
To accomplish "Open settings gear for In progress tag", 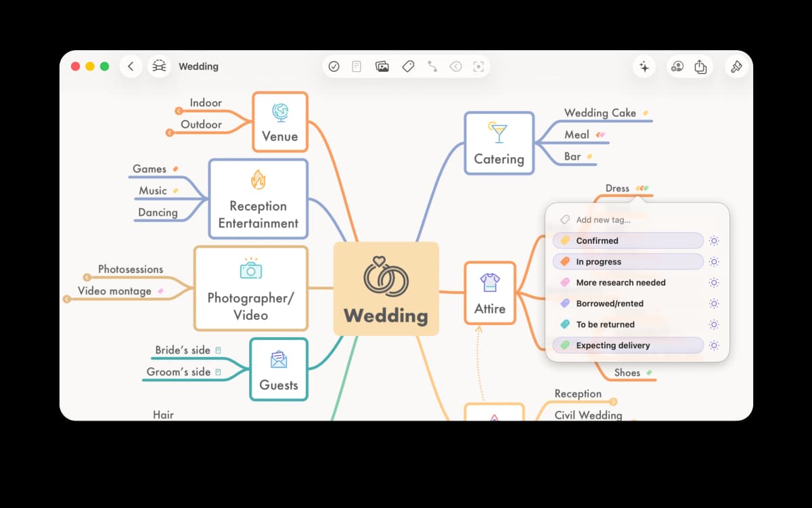I will click(x=714, y=261).
